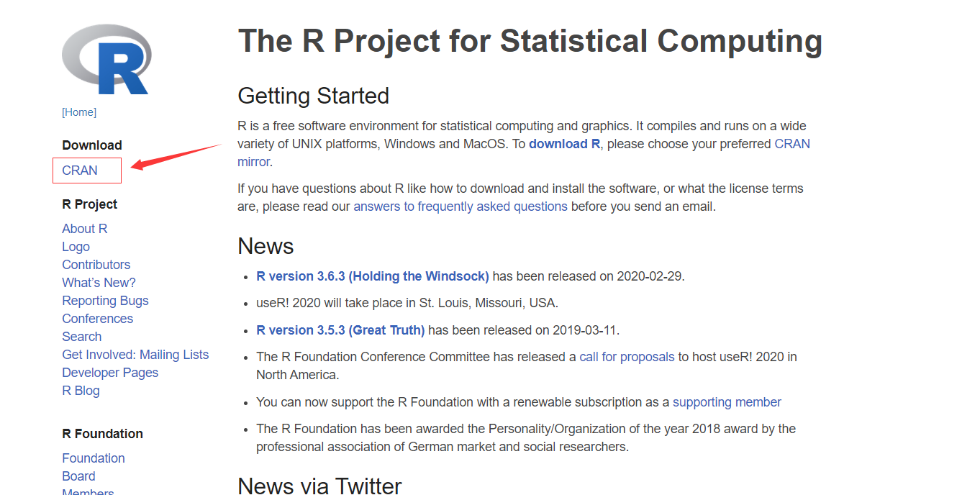Go to the About R page
Screen dimensions: 980x495
click(85, 229)
